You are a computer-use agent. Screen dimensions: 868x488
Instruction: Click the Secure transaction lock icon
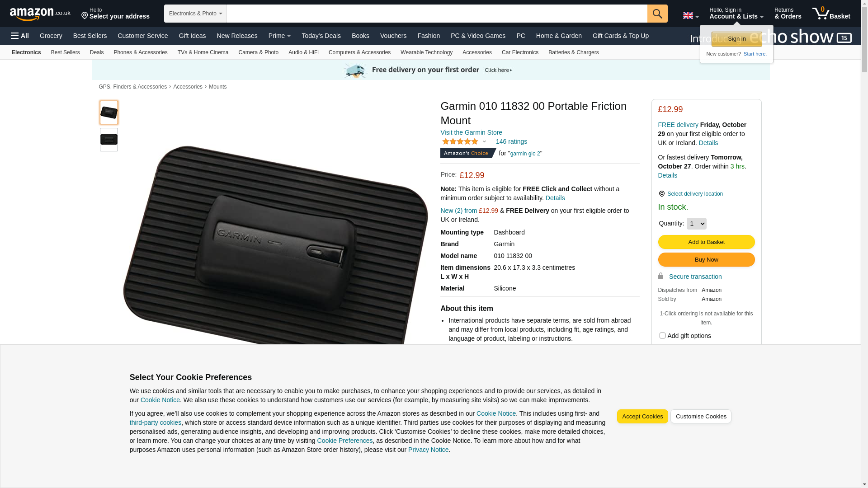(x=660, y=276)
